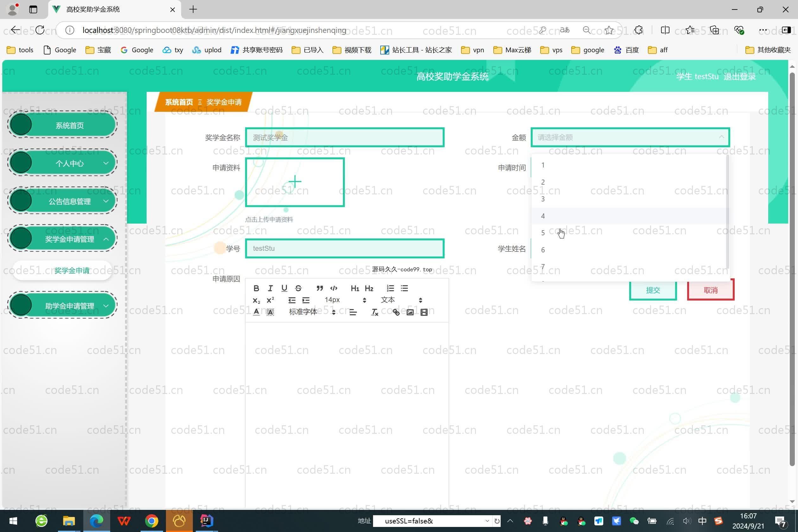Image resolution: width=798 pixels, height=532 pixels.
Task: Go back in the browser
Action: click(x=15, y=30)
